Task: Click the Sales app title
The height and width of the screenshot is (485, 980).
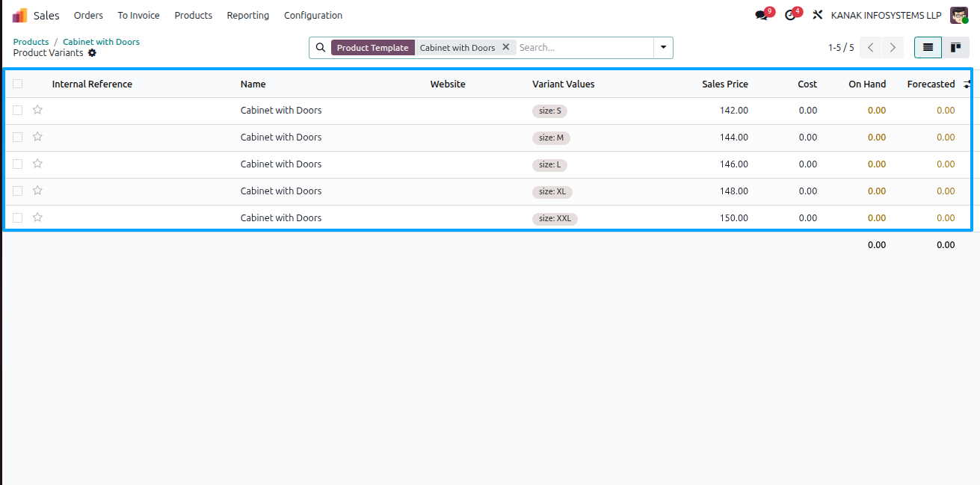Action: pos(46,15)
